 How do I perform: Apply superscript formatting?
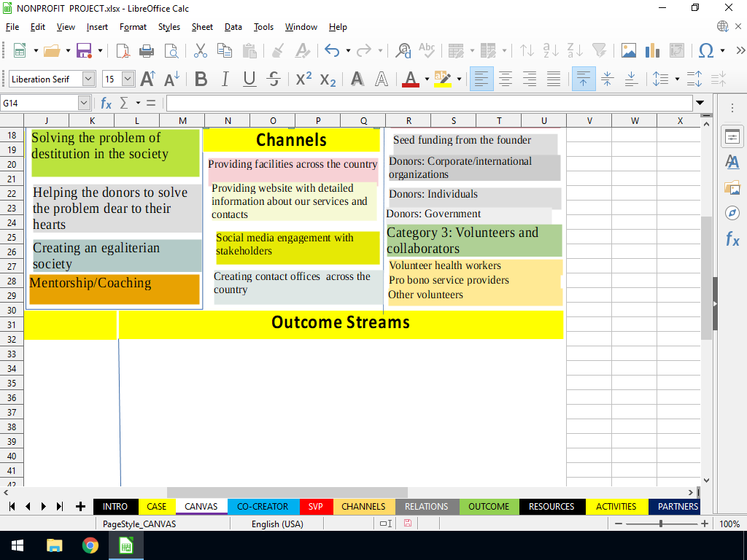[303, 79]
